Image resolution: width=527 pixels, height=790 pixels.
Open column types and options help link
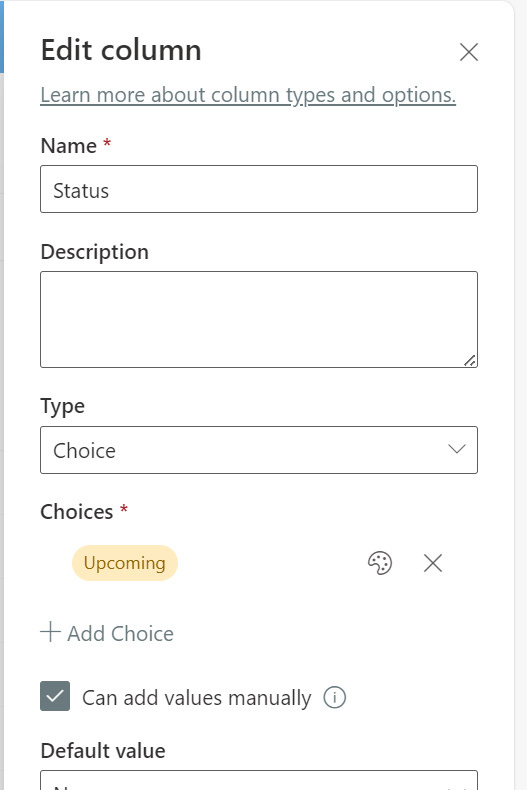click(248, 95)
